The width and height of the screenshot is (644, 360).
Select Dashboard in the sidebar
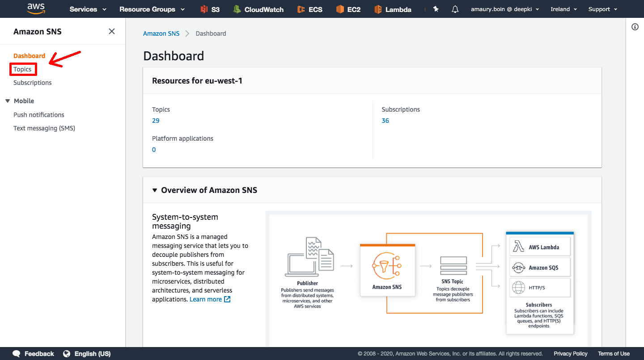pos(30,56)
